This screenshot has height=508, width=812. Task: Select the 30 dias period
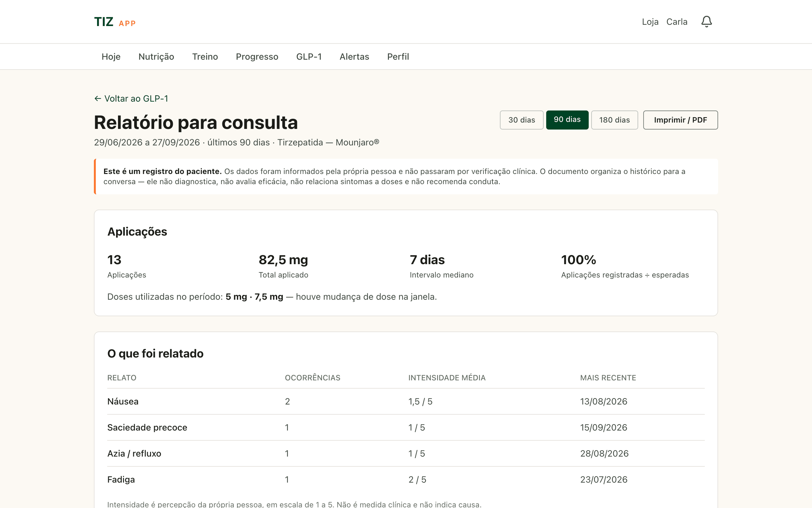click(521, 120)
